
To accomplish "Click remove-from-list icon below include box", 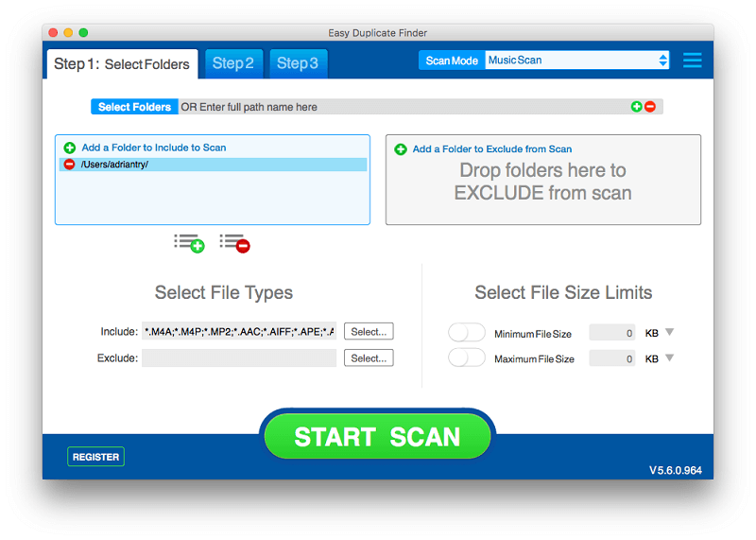I will [x=234, y=243].
